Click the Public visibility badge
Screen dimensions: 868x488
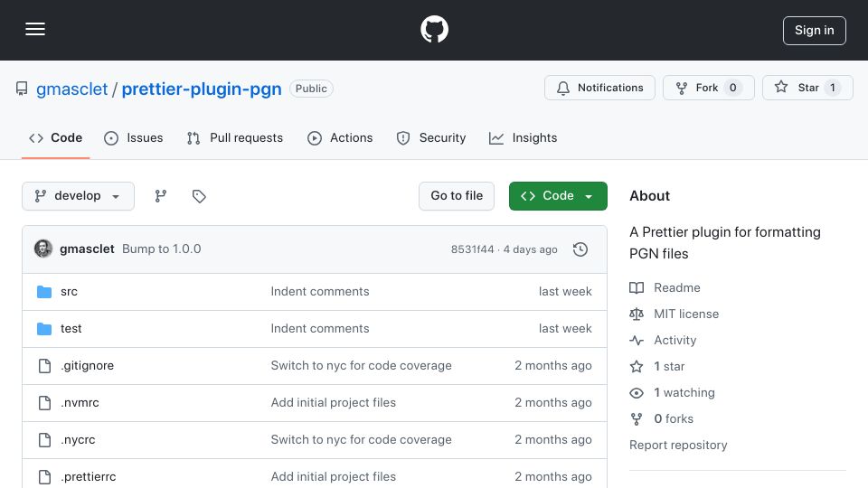tap(311, 89)
